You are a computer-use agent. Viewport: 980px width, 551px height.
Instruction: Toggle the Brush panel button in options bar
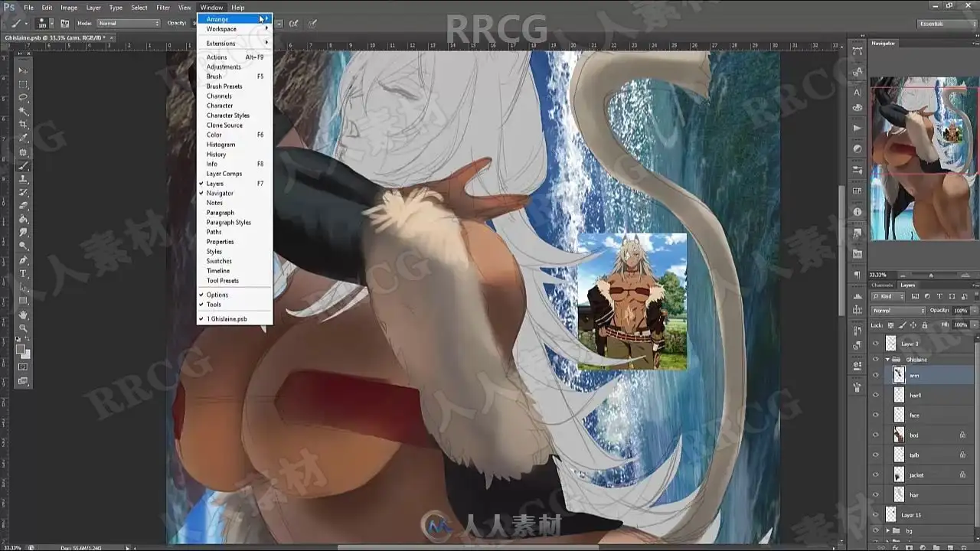(x=65, y=24)
